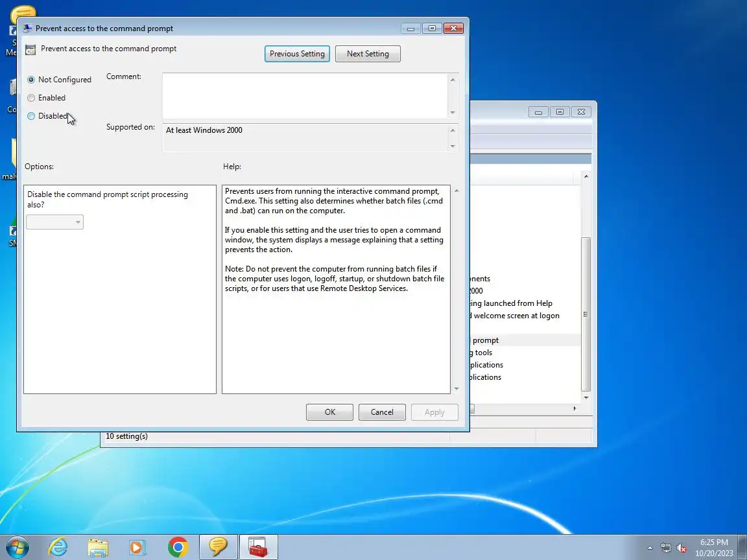Open the script processing dropdown
Viewport: 747px width, 560px height.
point(54,222)
